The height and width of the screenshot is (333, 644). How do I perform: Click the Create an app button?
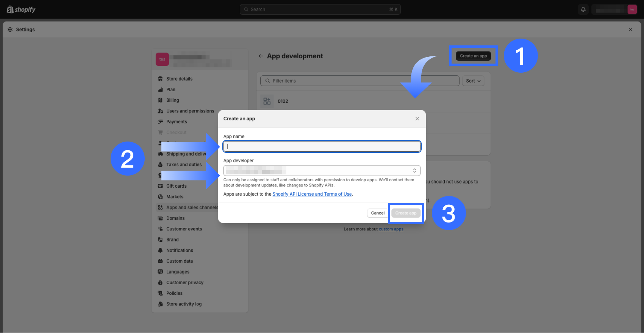pos(474,56)
